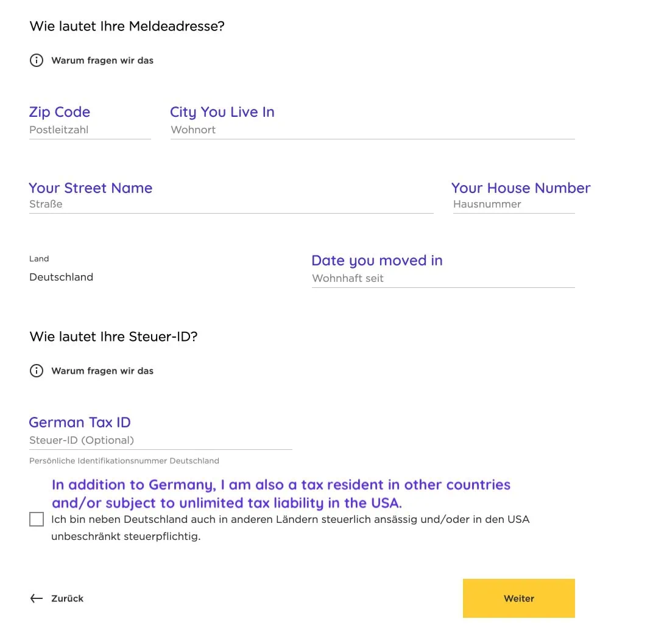The height and width of the screenshot is (644, 653).
Task: Open 'Warum fragen wir das' for the address question
Action: coord(102,60)
